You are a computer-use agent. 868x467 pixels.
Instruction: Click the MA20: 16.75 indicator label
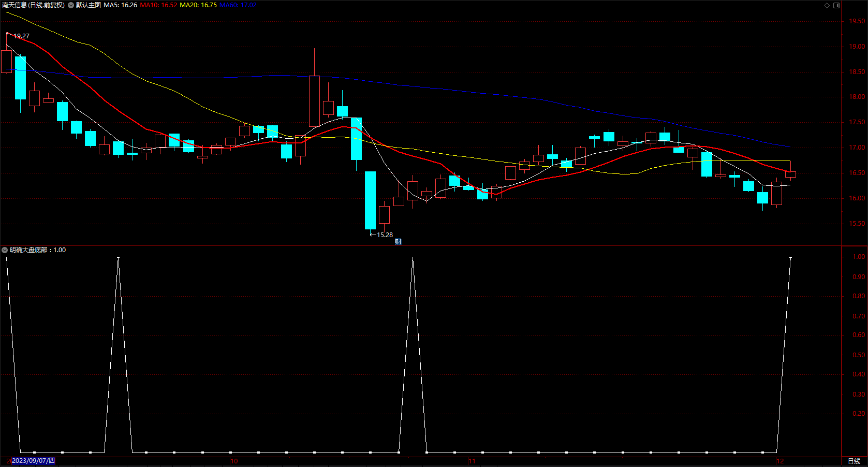198,5
